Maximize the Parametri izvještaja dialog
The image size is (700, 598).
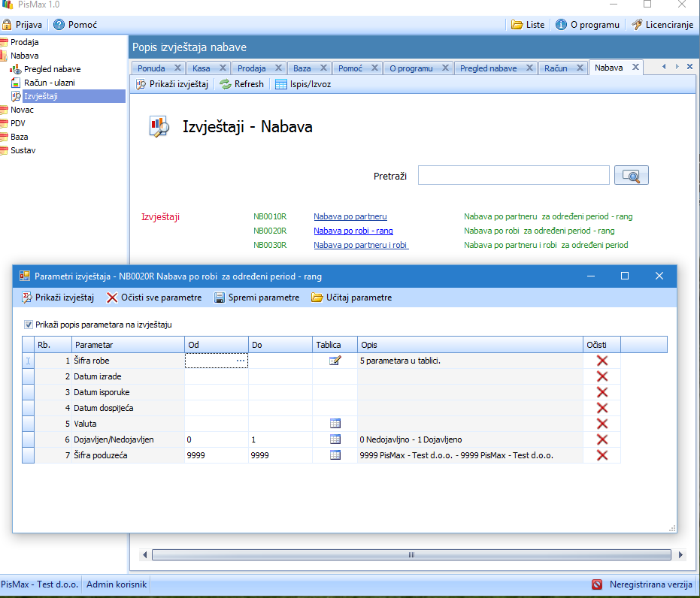[x=625, y=276]
